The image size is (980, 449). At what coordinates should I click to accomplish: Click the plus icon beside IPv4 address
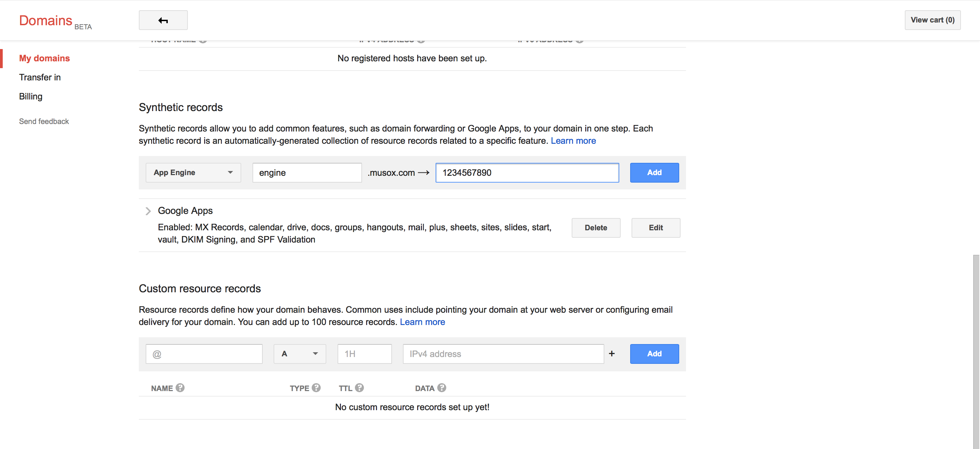pos(611,354)
